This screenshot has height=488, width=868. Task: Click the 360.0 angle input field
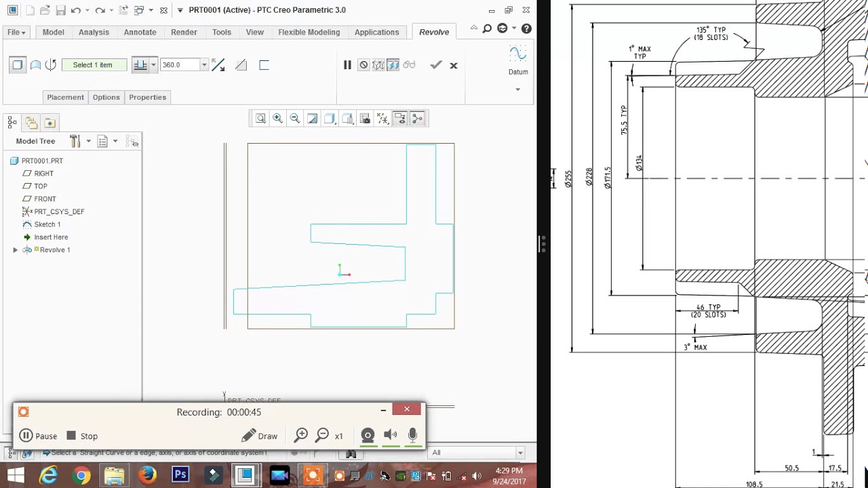(180, 65)
